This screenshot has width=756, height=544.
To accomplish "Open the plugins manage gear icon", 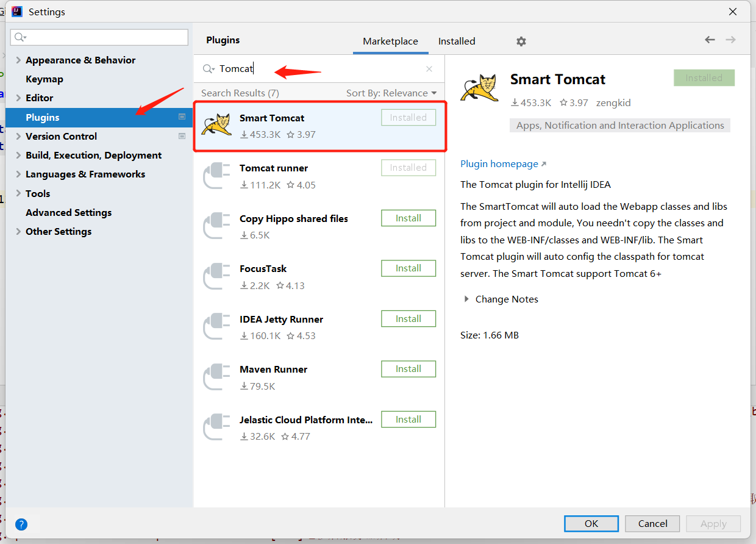I will point(521,41).
